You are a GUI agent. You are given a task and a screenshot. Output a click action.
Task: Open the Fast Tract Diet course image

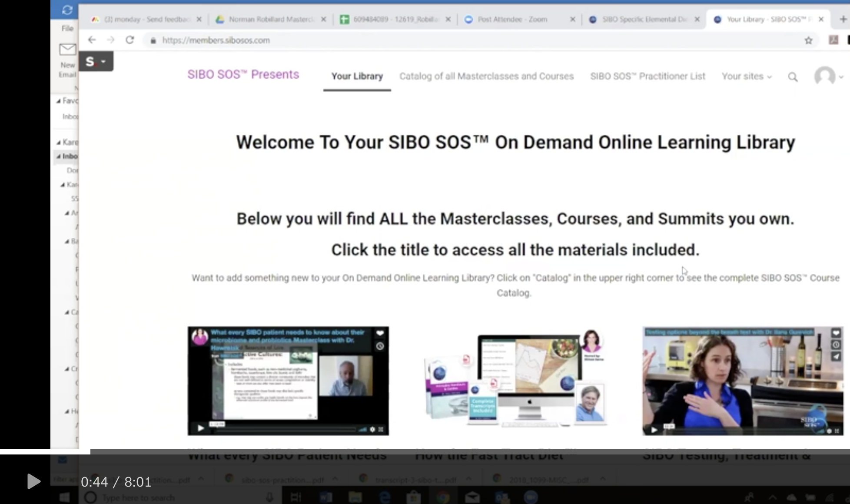515,378
